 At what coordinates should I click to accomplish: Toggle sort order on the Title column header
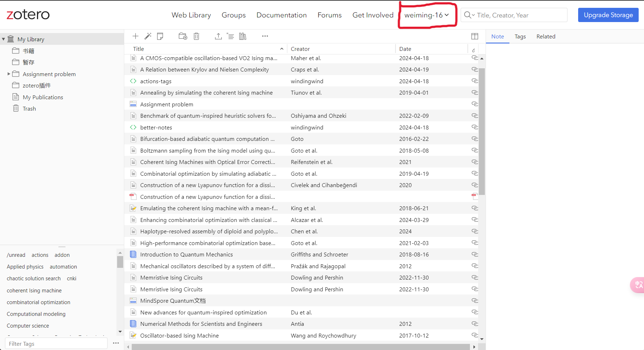point(206,49)
